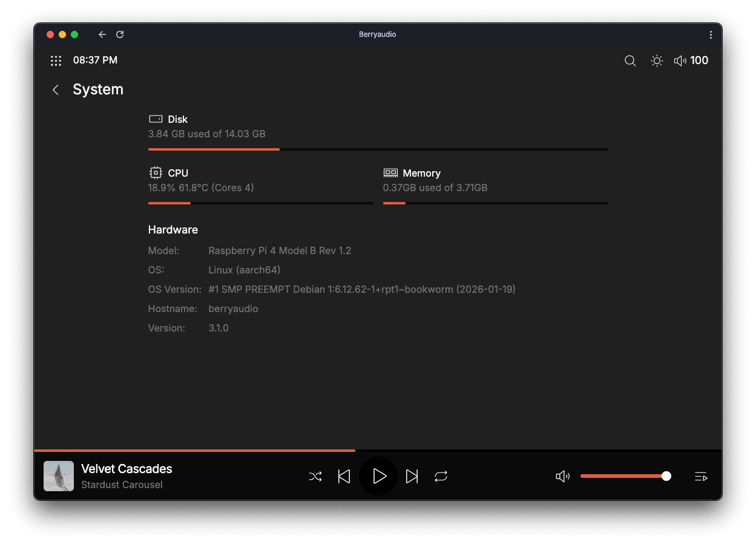Click the search magnifier icon
The height and width of the screenshot is (545, 756).
[630, 60]
